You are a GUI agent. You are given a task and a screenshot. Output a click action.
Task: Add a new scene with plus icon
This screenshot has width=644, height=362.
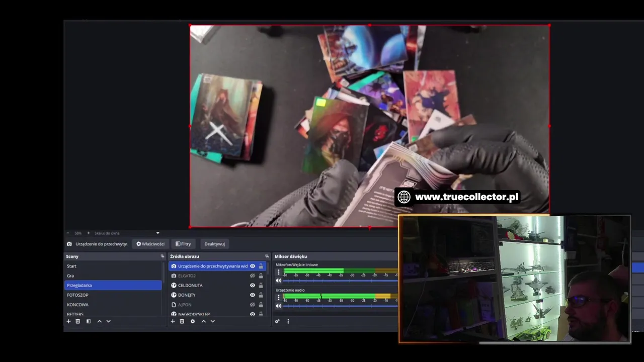[68, 321]
